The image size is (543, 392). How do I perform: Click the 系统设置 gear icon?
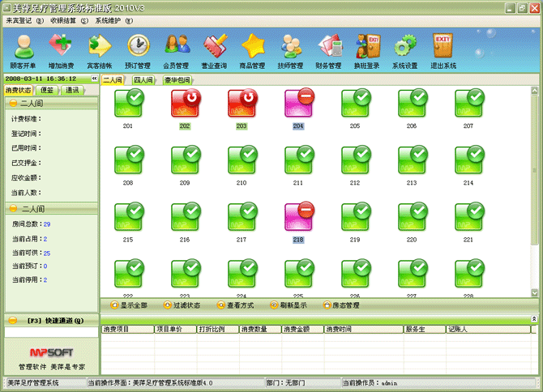pos(404,49)
